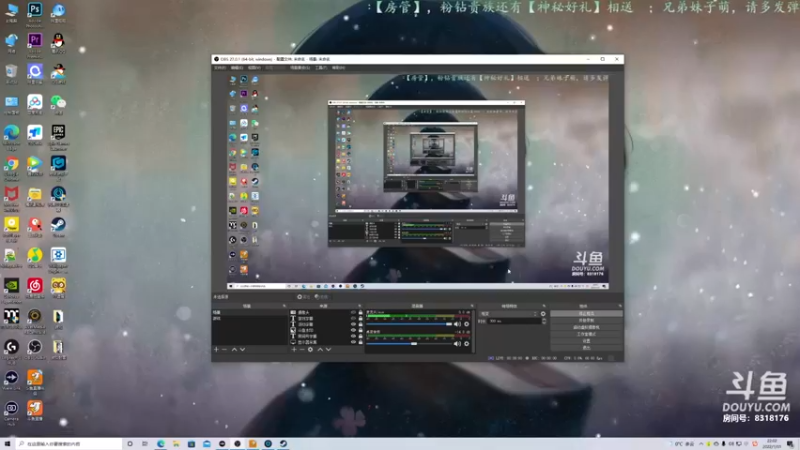Screen dimensions: 800x450
Task: Toggle visibility eye of display capture source
Action: [353, 342]
